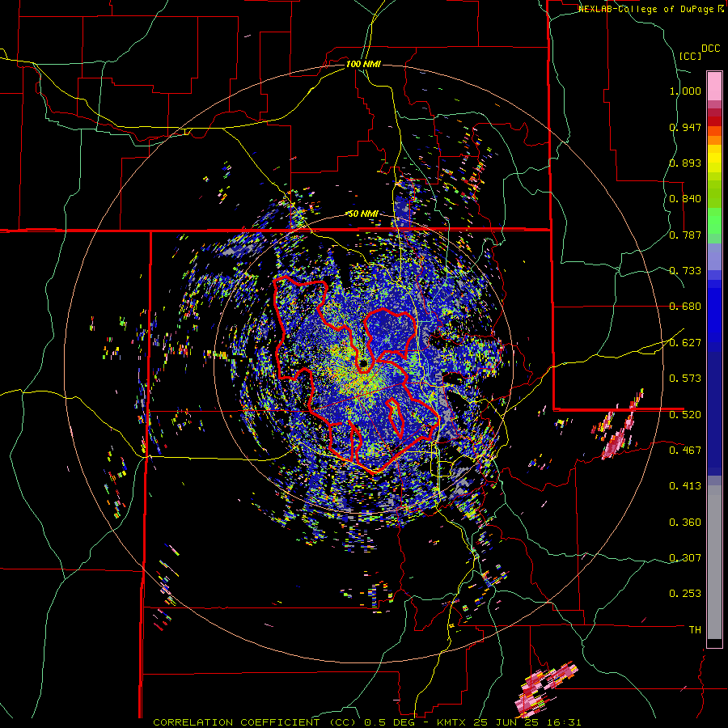Image resolution: width=728 pixels, height=728 pixels.
Task: Click the 16:31 timestamp
Action: pos(564,722)
